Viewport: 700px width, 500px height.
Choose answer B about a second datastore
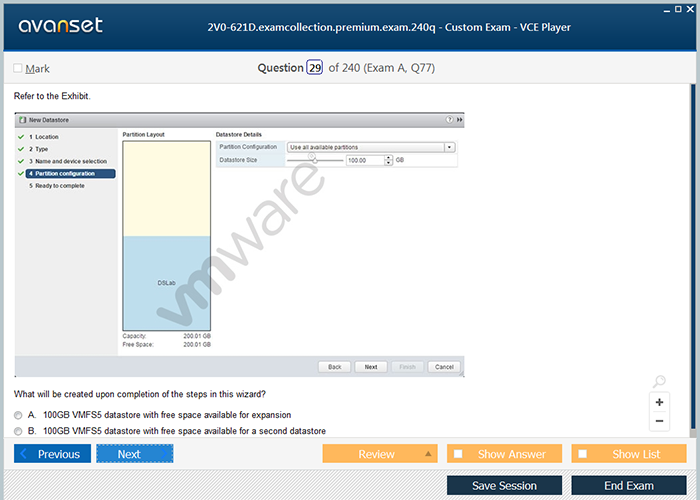18,431
